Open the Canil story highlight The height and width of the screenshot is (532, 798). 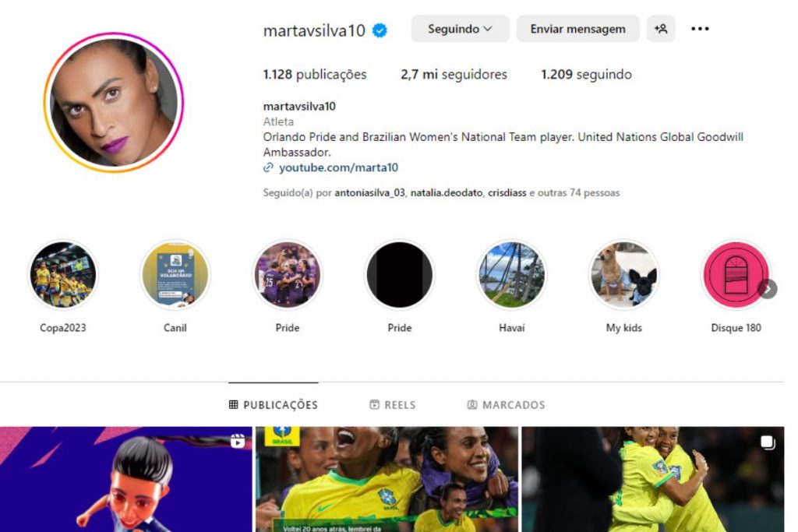[x=175, y=275]
